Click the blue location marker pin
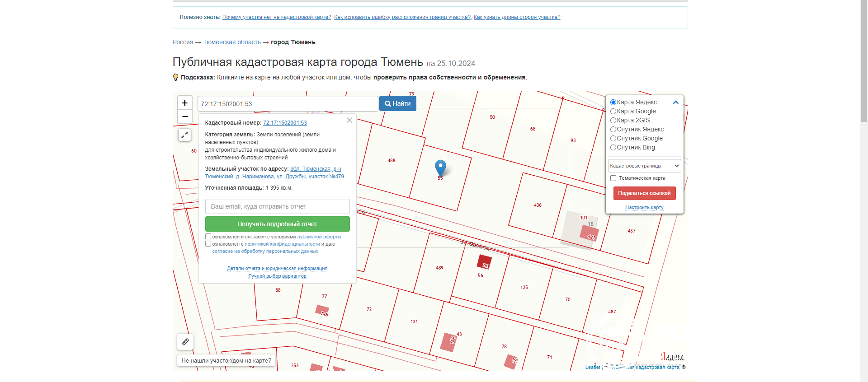 click(x=440, y=168)
